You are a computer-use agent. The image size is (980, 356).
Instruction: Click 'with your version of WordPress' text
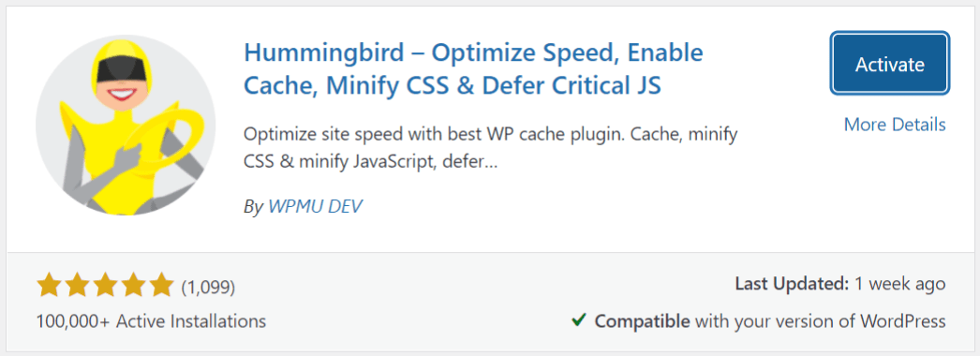click(x=820, y=321)
